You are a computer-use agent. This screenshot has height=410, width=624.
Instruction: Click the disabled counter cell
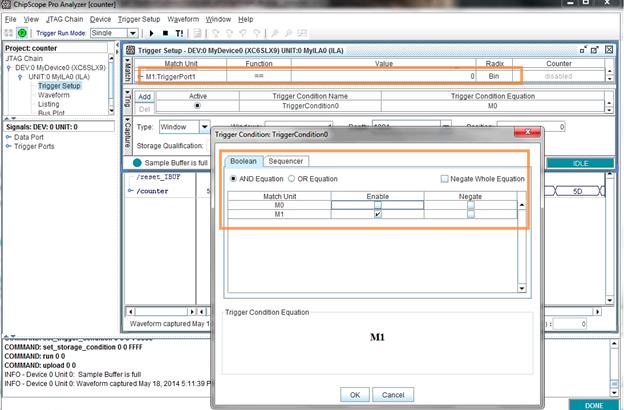pos(558,76)
